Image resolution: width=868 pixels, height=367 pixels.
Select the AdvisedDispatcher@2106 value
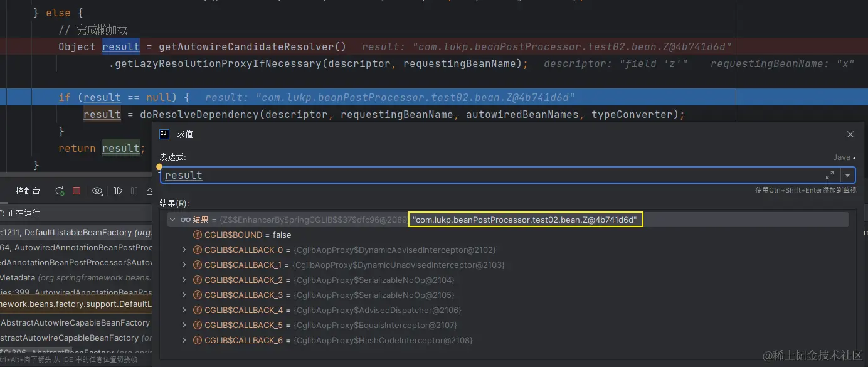tap(376, 310)
